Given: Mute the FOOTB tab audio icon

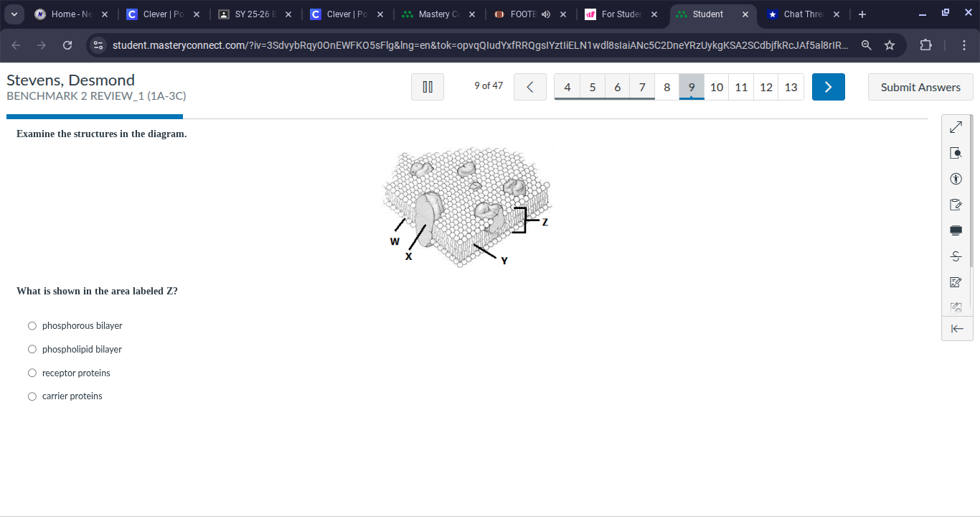Looking at the screenshot, I should pyautogui.click(x=546, y=14).
